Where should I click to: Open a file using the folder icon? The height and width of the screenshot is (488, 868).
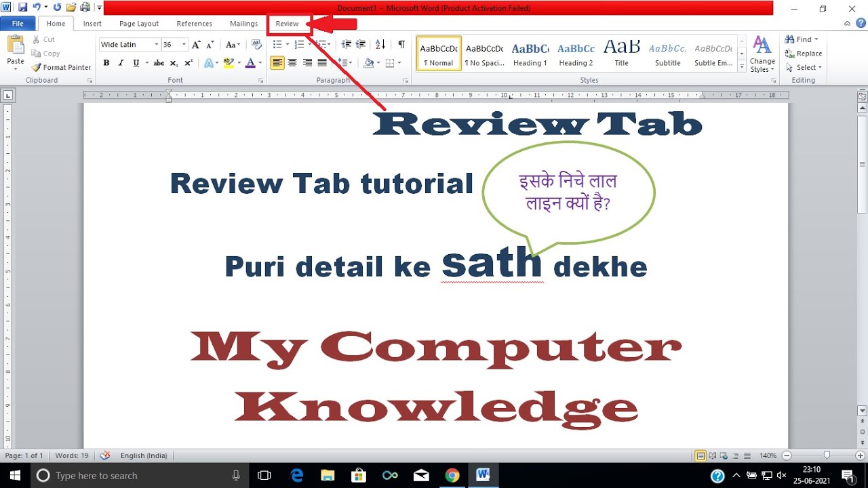[x=71, y=7]
